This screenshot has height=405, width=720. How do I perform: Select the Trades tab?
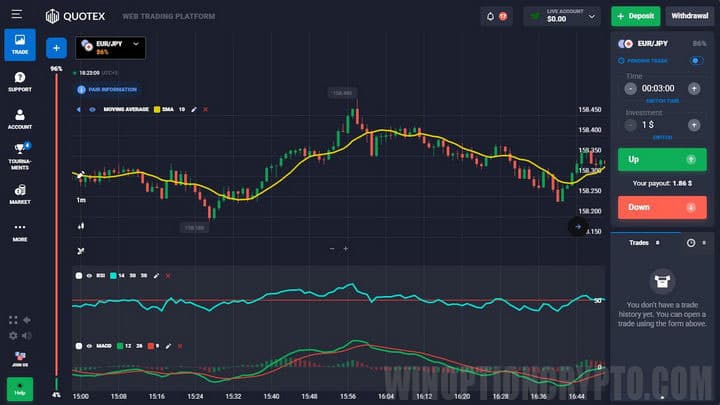[644, 242]
